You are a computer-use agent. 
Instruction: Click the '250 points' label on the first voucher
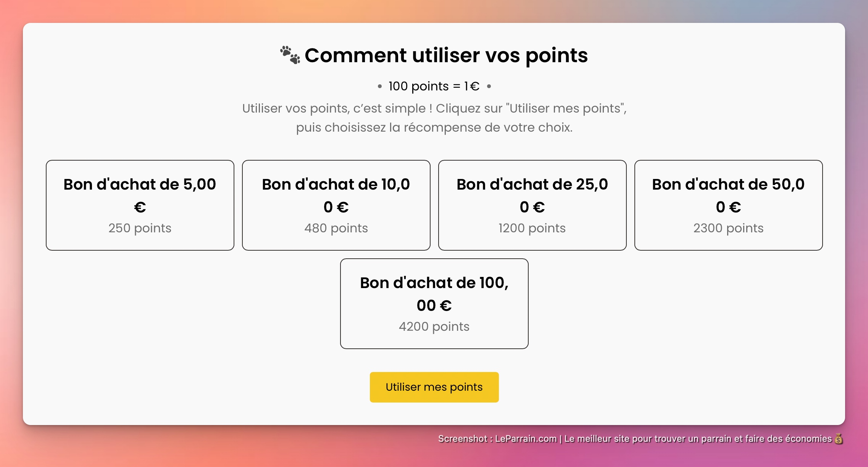pos(139,228)
